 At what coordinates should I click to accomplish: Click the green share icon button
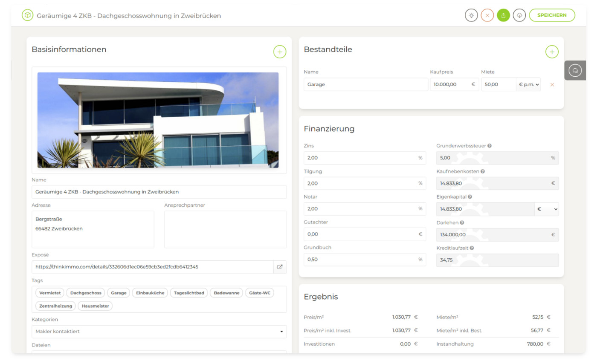(x=503, y=15)
